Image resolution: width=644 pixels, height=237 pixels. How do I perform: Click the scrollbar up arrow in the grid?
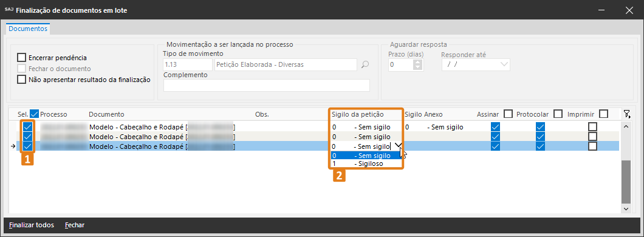point(626,126)
